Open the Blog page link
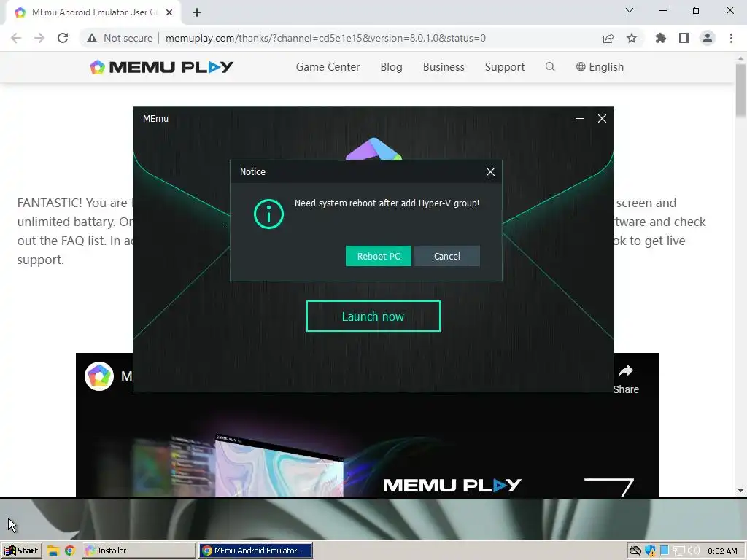 (x=391, y=67)
